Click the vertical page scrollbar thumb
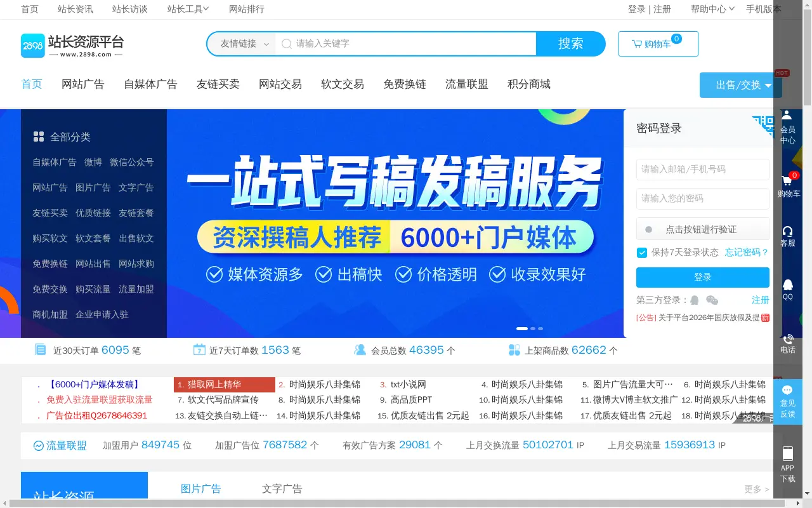The image size is (812, 508). [x=807, y=57]
